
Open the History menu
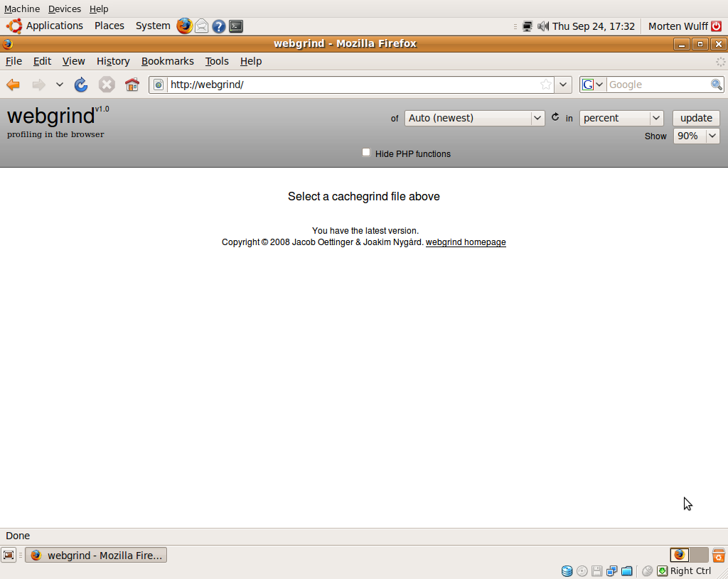[113, 61]
